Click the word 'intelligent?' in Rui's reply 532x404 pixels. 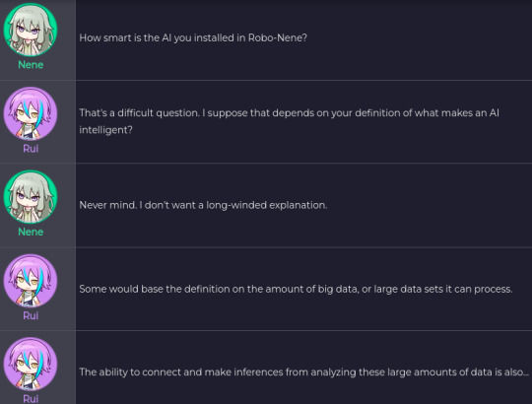(105, 130)
